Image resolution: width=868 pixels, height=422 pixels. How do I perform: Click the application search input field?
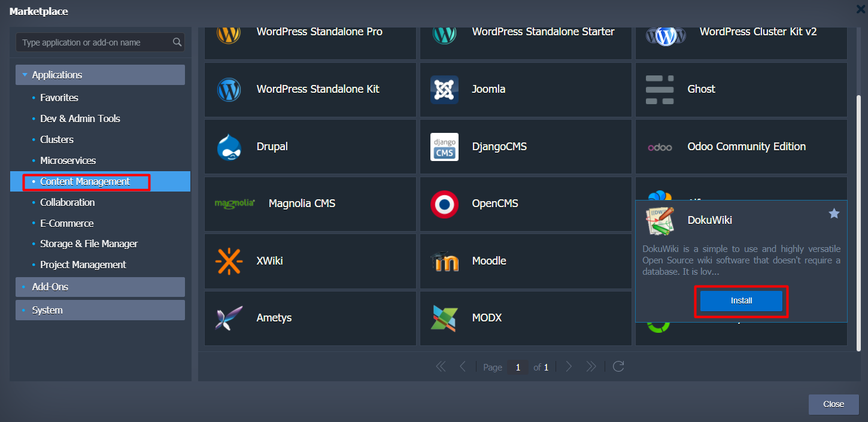[x=96, y=42]
